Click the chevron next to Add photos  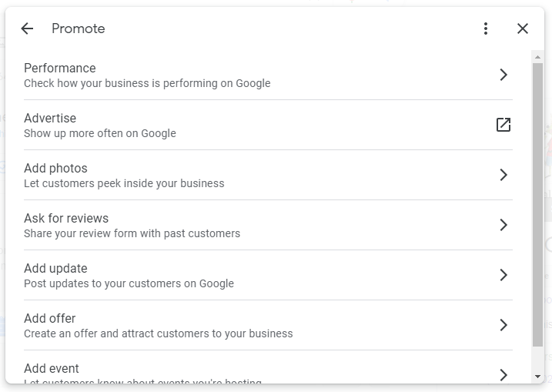pos(503,175)
